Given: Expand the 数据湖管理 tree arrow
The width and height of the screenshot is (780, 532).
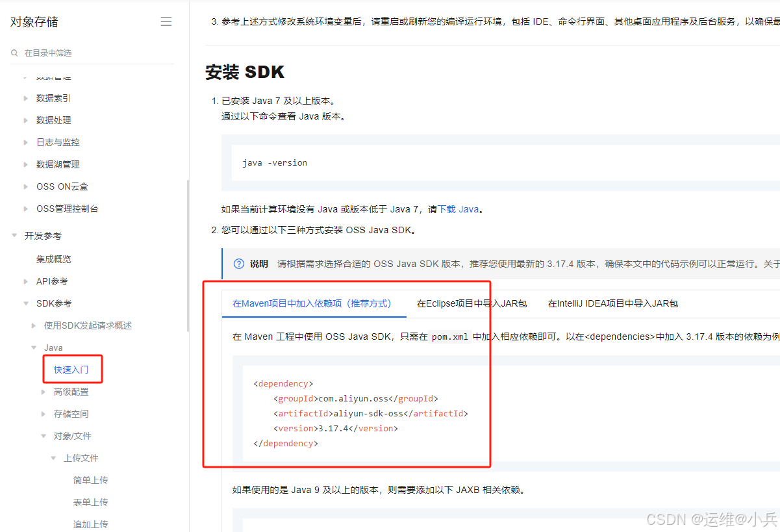Looking at the screenshot, I should [x=25, y=164].
